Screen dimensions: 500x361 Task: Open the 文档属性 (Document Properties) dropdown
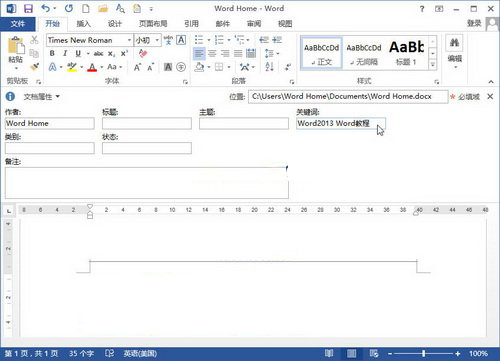coord(42,97)
